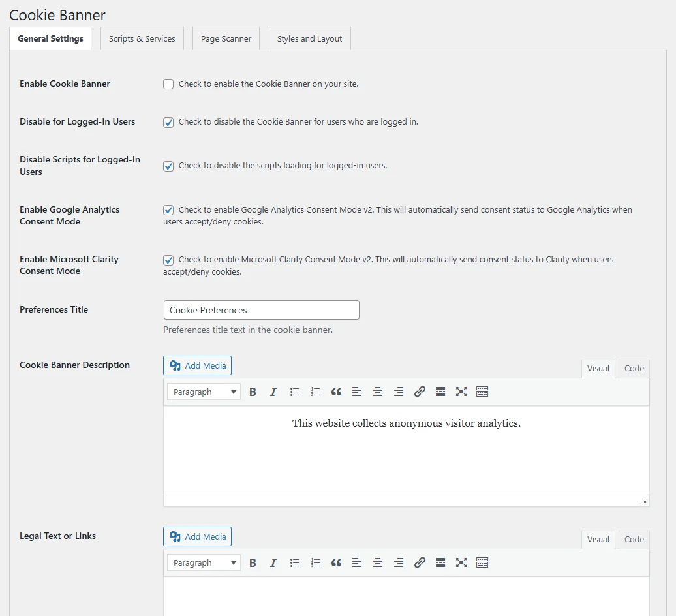Insert blockquote in Cookie Banner Description editor
Screen dimensions: 676x616
[336, 392]
